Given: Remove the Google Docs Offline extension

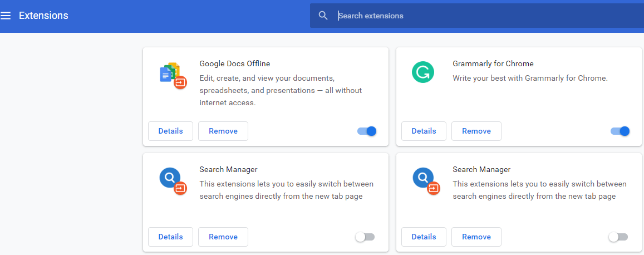Looking at the screenshot, I should click(223, 131).
